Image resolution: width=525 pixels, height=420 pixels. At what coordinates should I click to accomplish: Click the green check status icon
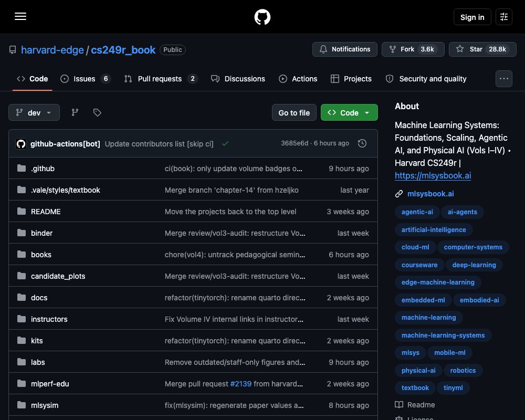pyautogui.click(x=225, y=143)
